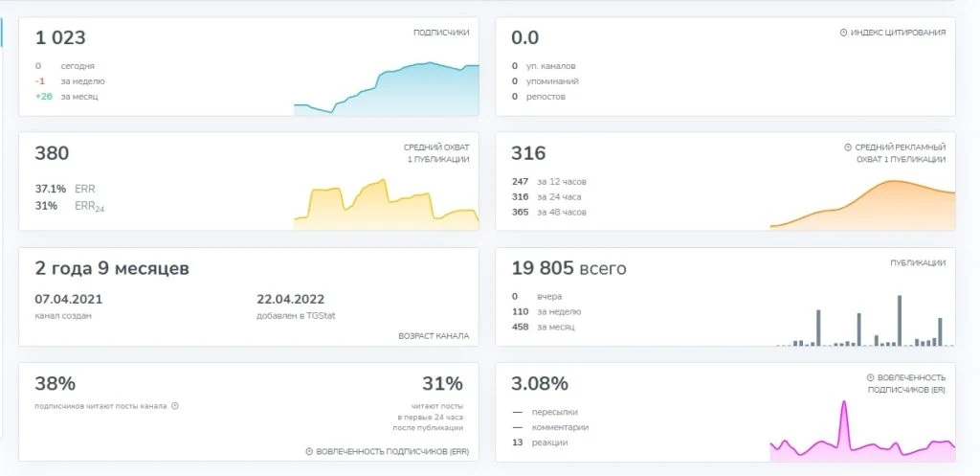
Task: Select the +26 'за месяц' value
Action: pos(44,97)
